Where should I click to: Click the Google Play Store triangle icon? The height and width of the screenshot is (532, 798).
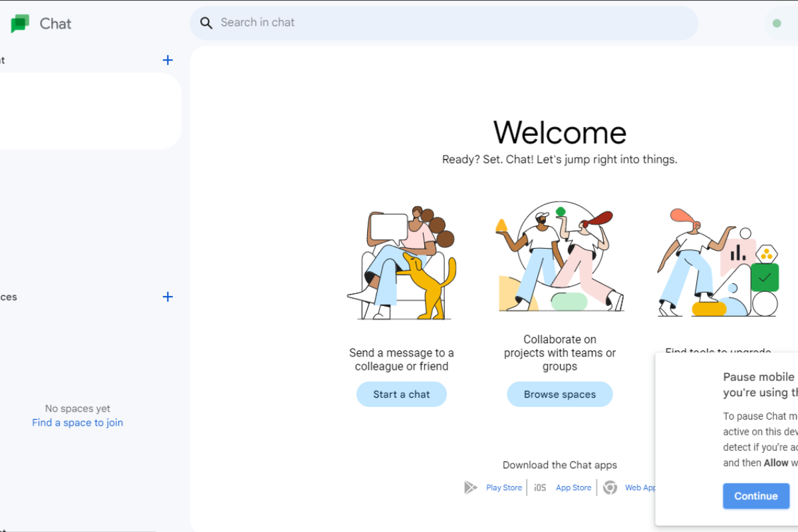pos(471,487)
